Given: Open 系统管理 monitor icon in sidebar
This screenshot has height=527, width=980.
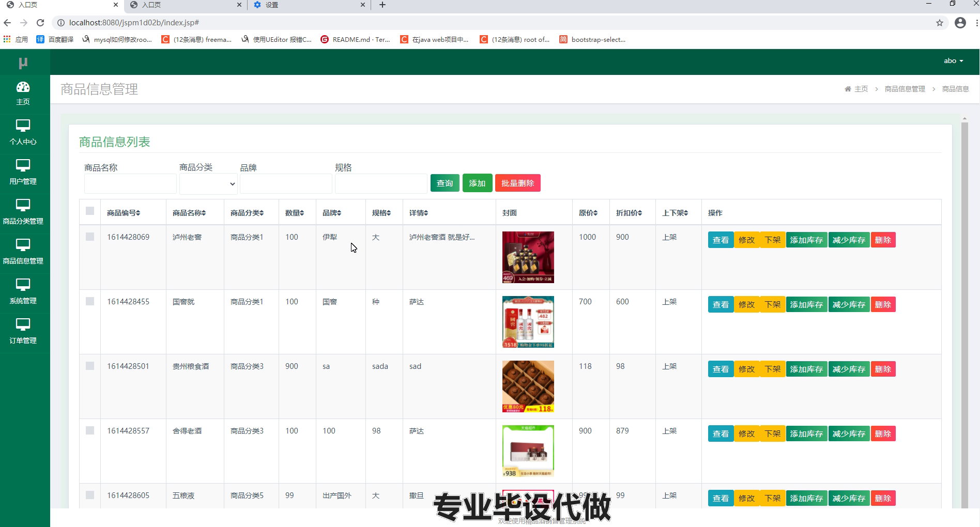Looking at the screenshot, I should click(23, 285).
